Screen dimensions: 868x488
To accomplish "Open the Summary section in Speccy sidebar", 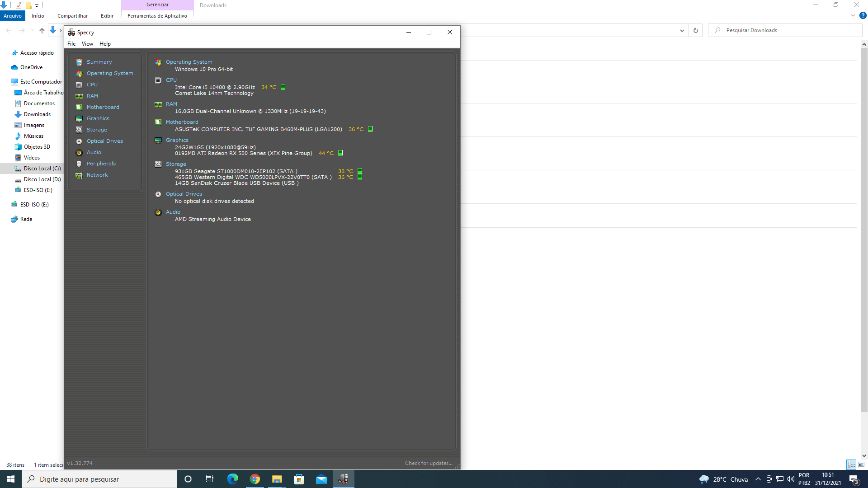I will click(x=99, y=62).
